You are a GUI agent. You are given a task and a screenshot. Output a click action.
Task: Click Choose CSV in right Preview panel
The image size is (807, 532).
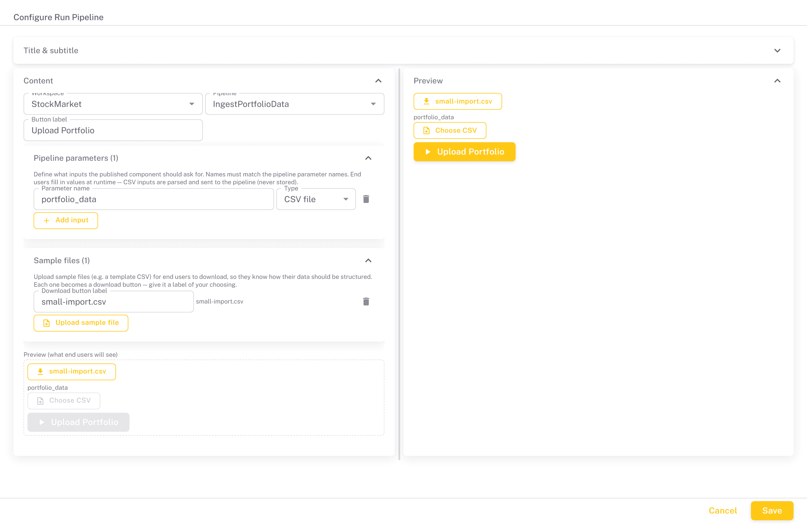click(450, 131)
